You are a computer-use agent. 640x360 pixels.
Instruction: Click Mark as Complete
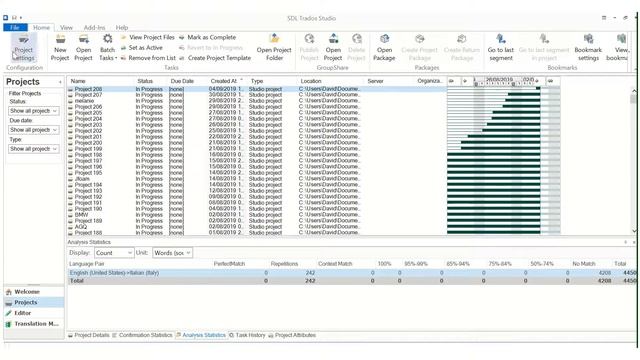(208, 37)
